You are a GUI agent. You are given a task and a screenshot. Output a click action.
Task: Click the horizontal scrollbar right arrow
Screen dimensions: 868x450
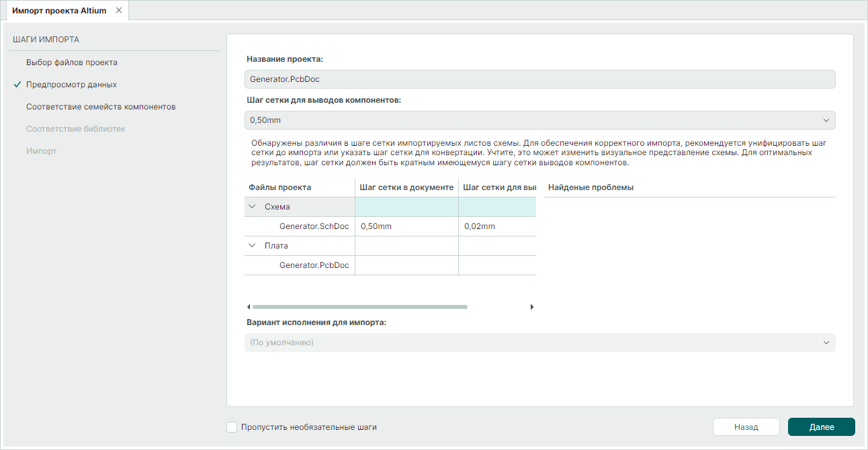click(532, 307)
